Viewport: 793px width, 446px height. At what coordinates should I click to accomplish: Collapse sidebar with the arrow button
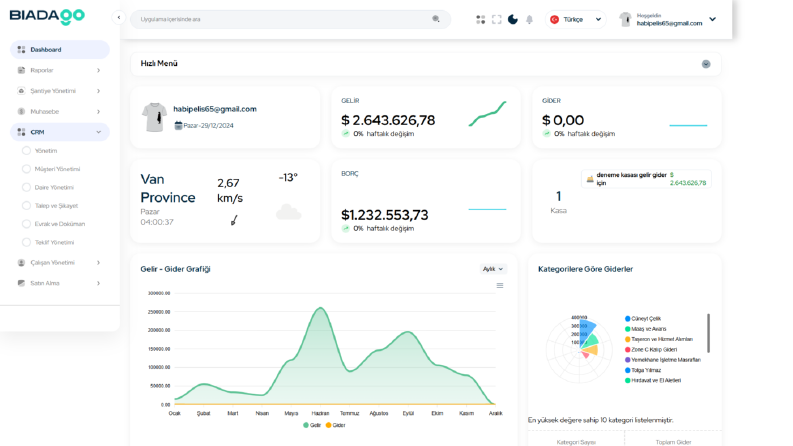pyautogui.click(x=118, y=18)
